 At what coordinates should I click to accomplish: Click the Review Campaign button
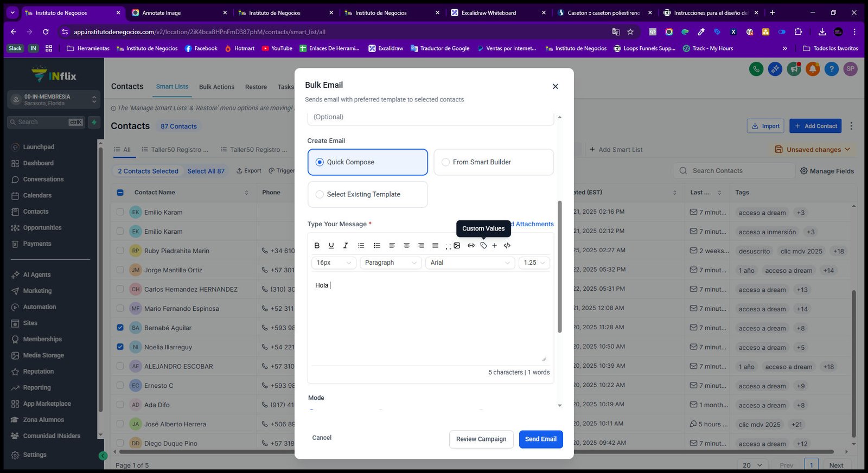pos(481,439)
